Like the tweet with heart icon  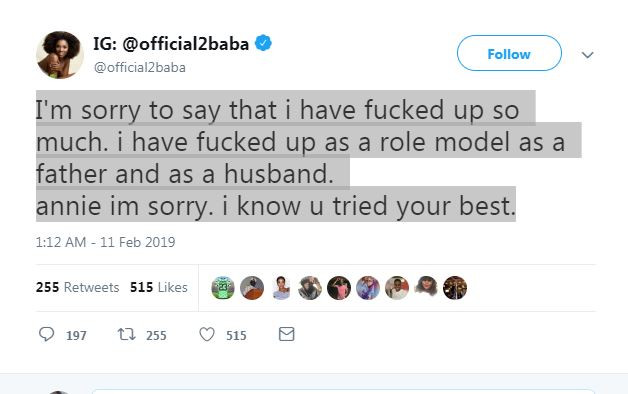click(x=207, y=334)
